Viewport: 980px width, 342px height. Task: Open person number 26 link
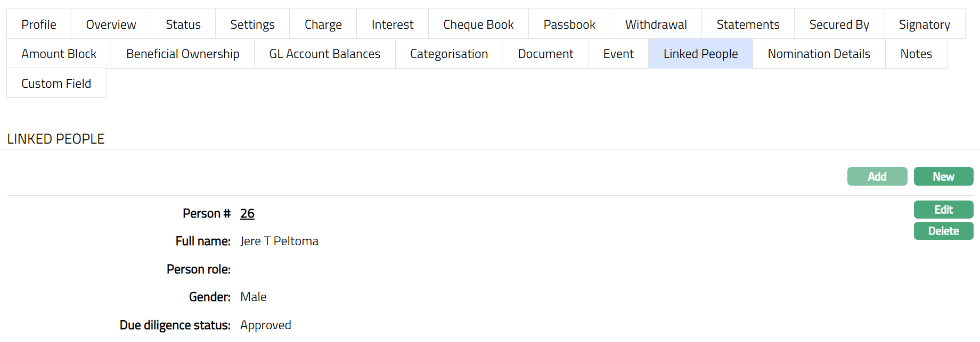247,213
